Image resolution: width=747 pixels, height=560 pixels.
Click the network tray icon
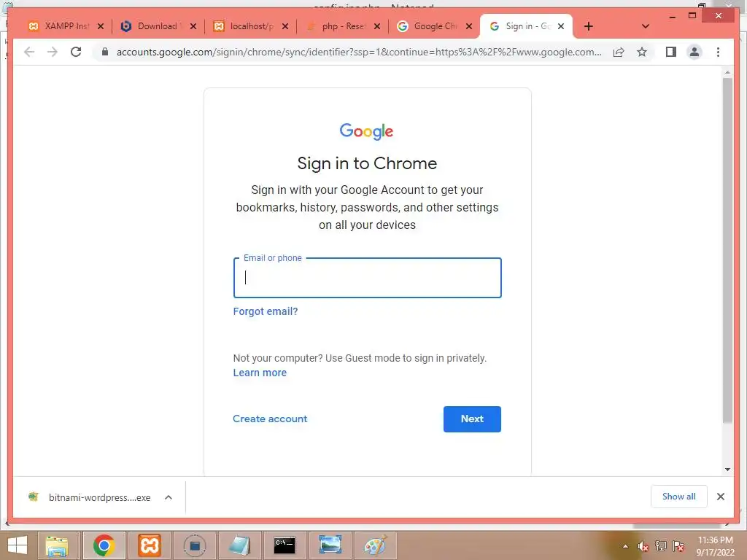click(x=661, y=546)
